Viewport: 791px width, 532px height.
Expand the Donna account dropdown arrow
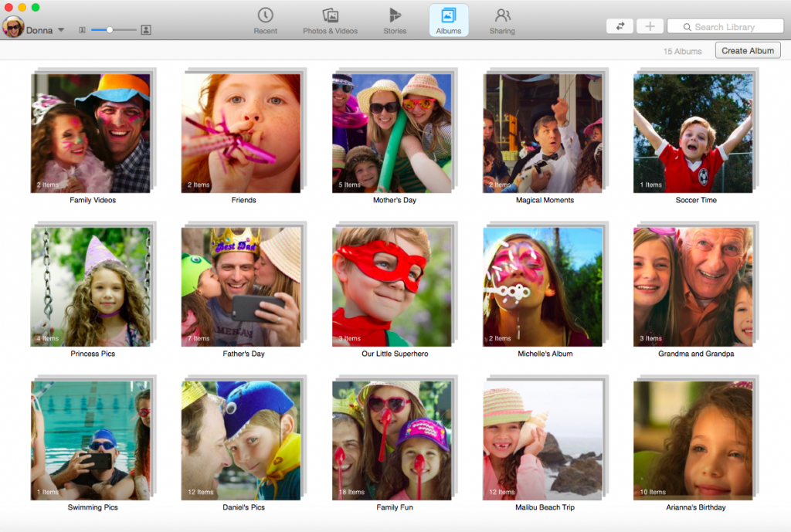(x=61, y=30)
